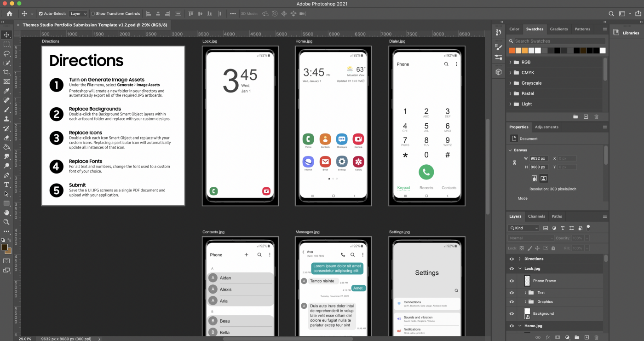
Task: Hide the Text group layer
Action: (512, 293)
